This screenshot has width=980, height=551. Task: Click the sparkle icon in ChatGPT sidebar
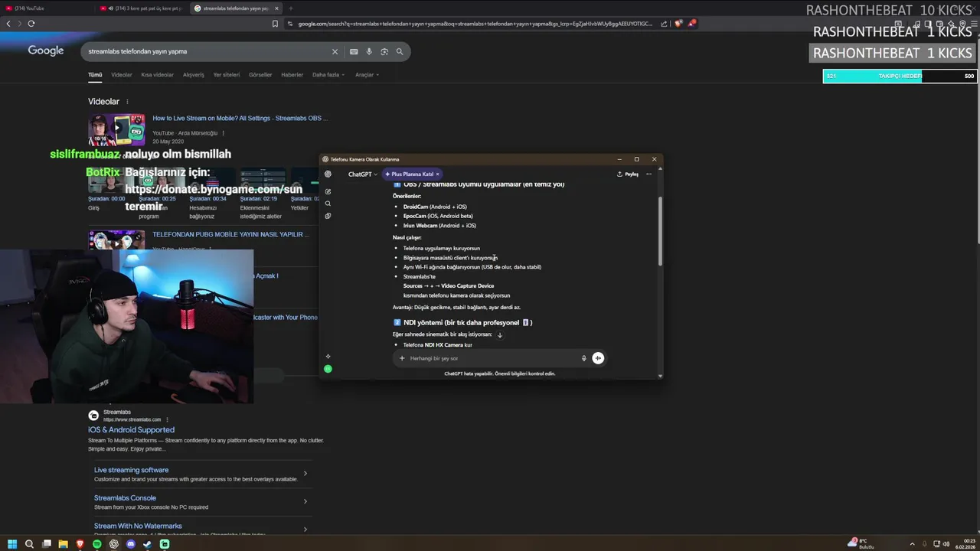[328, 357]
